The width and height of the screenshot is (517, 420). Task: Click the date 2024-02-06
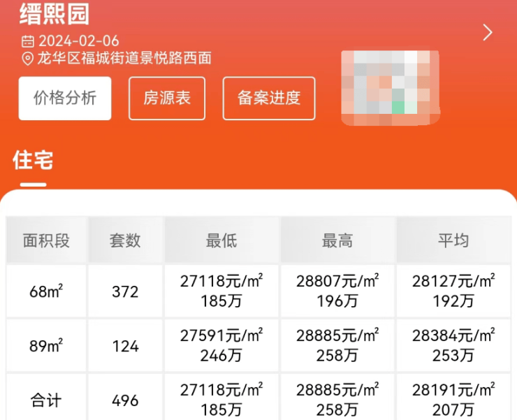79,41
